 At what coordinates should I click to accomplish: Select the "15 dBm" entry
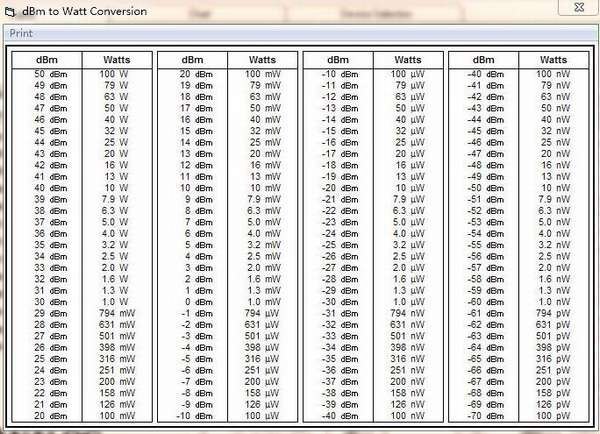pyautogui.click(x=196, y=131)
